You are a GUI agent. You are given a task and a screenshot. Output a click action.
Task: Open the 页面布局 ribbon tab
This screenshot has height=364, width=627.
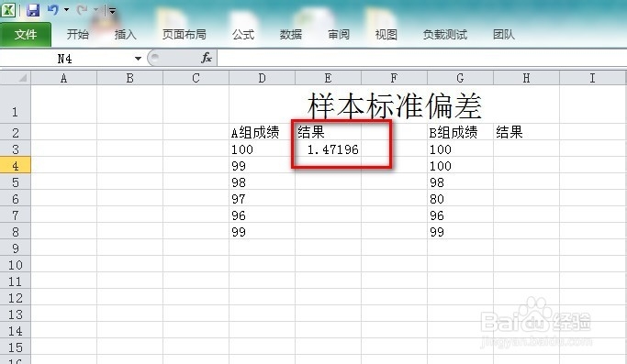tap(185, 34)
